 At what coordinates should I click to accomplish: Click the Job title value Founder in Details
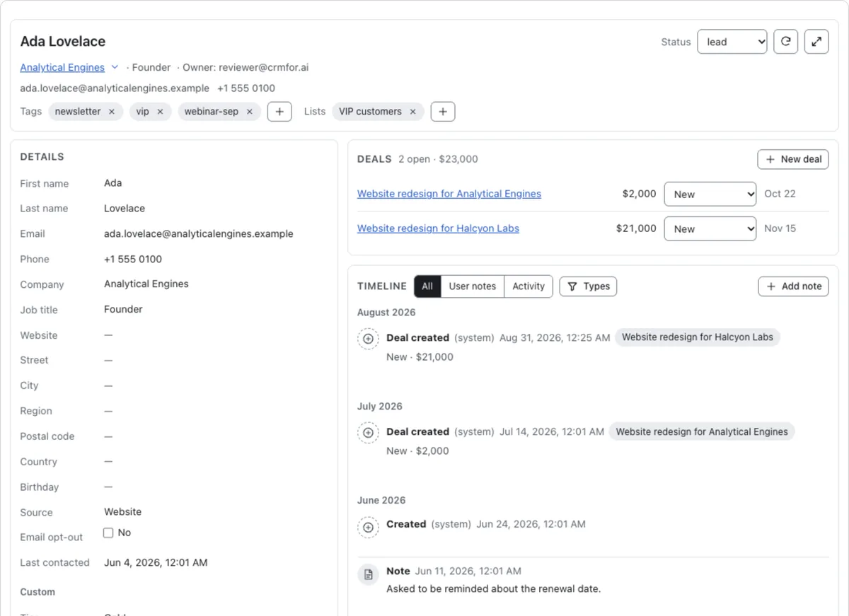(x=123, y=309)
